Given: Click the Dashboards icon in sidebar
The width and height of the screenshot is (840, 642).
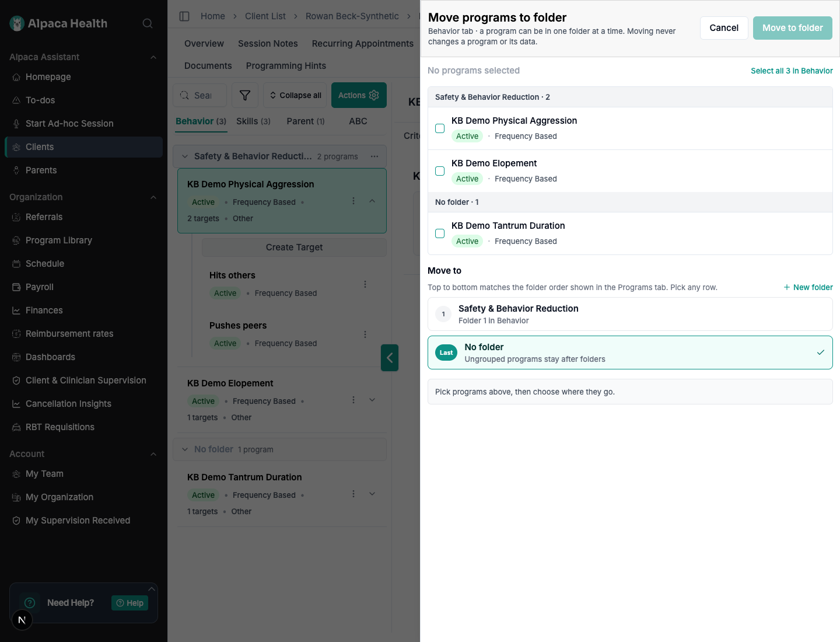Looking at the screenshot, I should [x=16, y=357].
